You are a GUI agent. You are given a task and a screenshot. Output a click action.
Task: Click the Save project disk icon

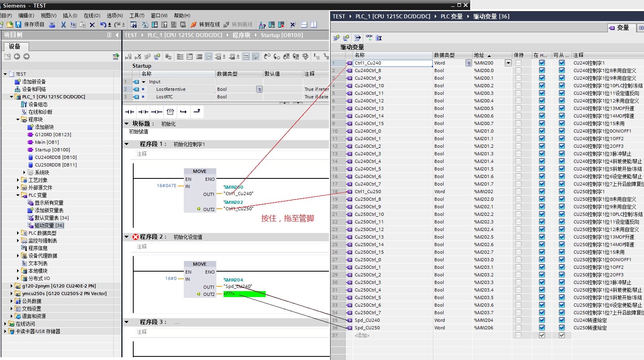coord(18,25)
